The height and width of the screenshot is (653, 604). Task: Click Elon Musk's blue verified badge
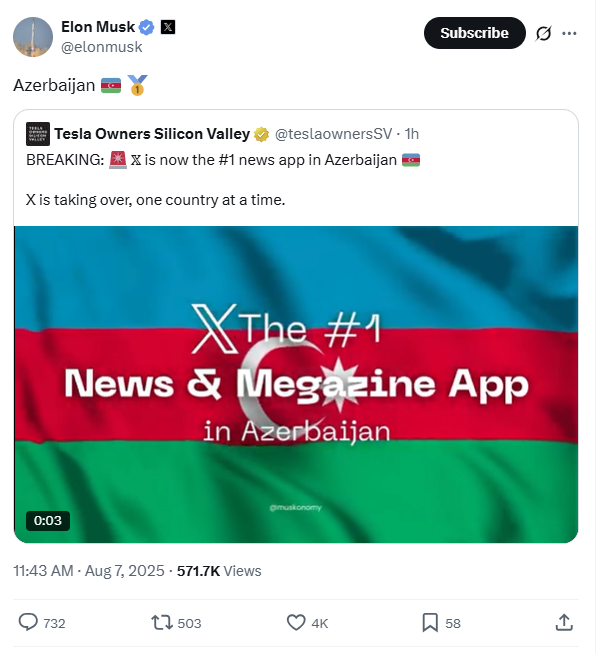(x=146, y=27)
